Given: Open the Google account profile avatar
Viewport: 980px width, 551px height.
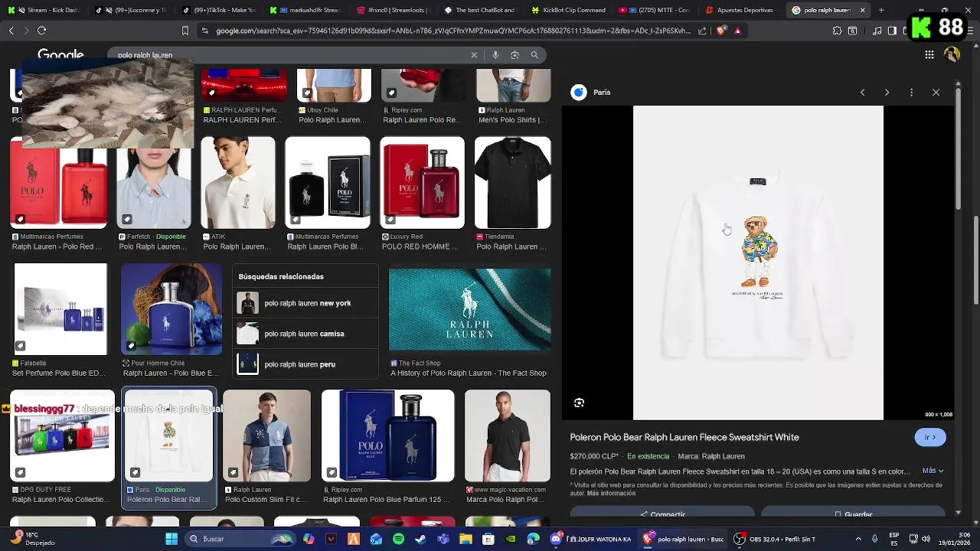Looking at the screenshot, I should pyautogui.click(x=952, y=54).
